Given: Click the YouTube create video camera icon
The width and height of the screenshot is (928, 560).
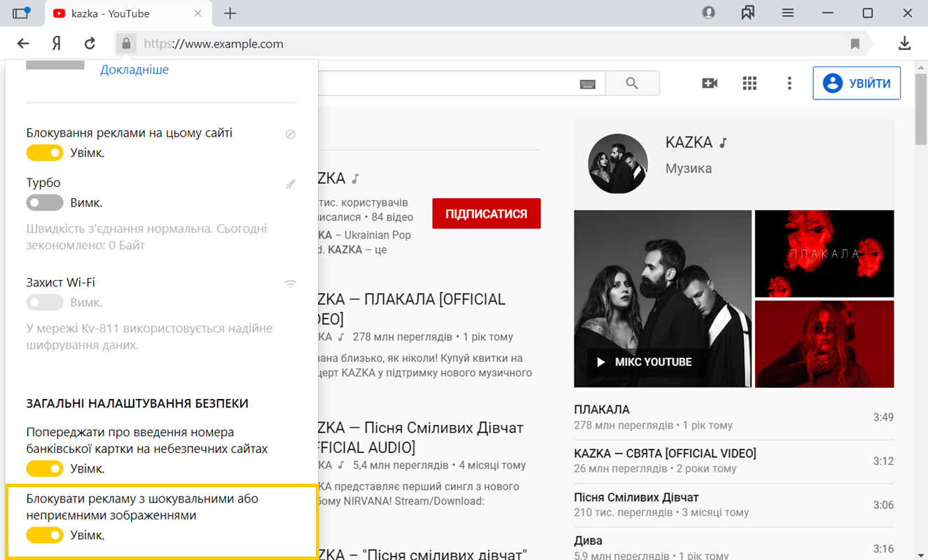Looking at the screenshot, I should tap(709, 83).
